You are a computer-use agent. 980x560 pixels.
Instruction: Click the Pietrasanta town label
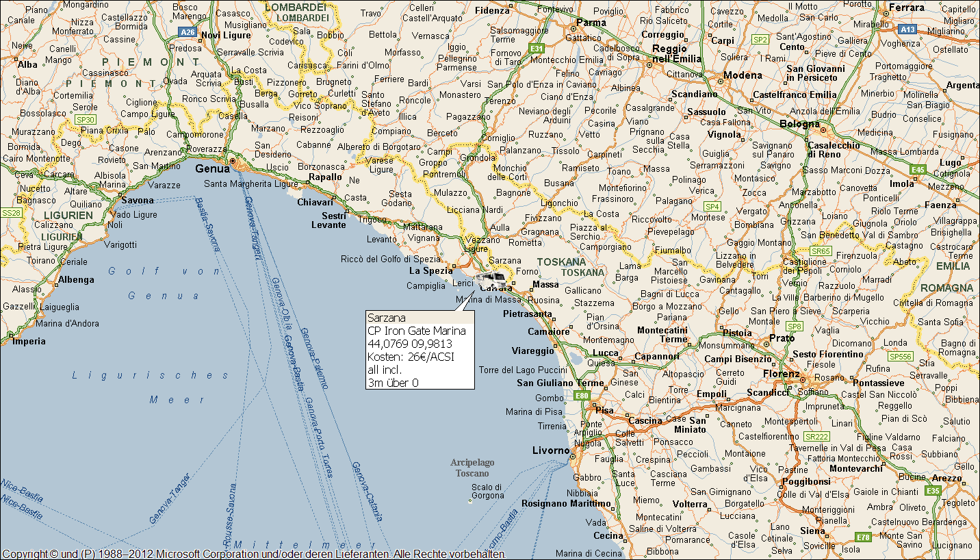pyautogui.click(x=527, y=314)
